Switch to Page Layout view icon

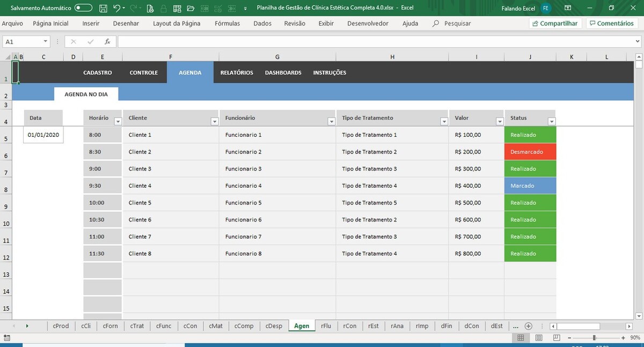click(538, 338)
